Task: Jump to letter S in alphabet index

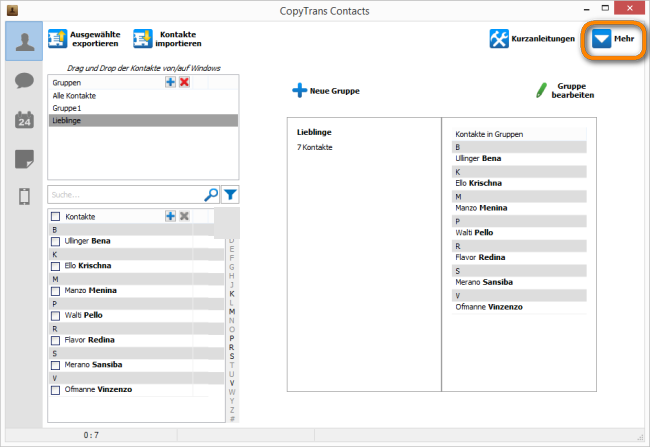Action: (232, 356)
